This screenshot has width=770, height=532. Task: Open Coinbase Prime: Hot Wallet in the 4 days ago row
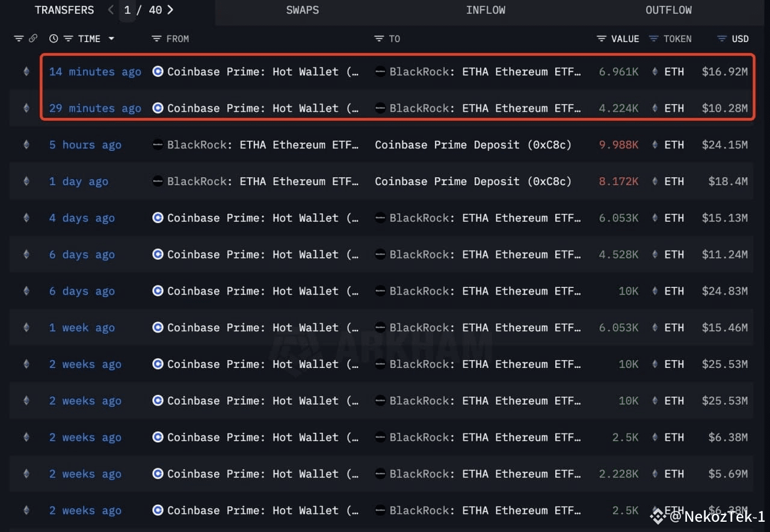pyautogui.click(x=263, y=218)
